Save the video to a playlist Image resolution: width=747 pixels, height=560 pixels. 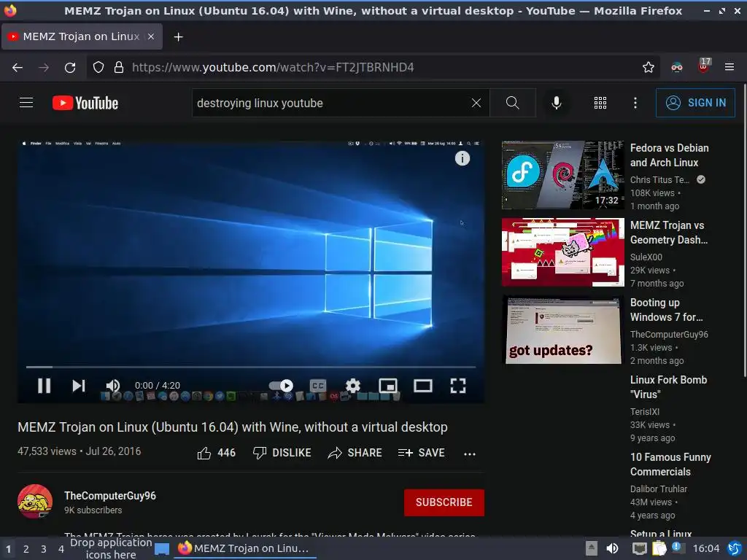(x=422, y=453)
